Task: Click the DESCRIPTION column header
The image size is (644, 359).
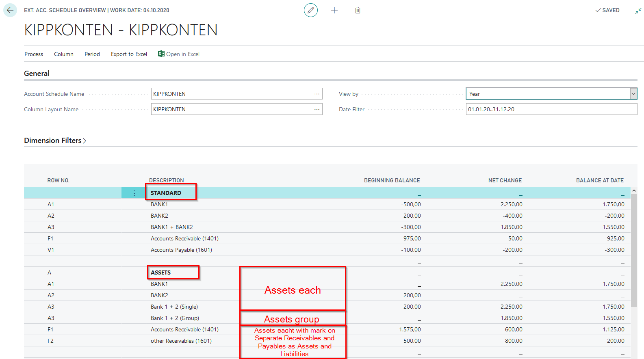Action: pyautogui.click(x=167, y=180)
